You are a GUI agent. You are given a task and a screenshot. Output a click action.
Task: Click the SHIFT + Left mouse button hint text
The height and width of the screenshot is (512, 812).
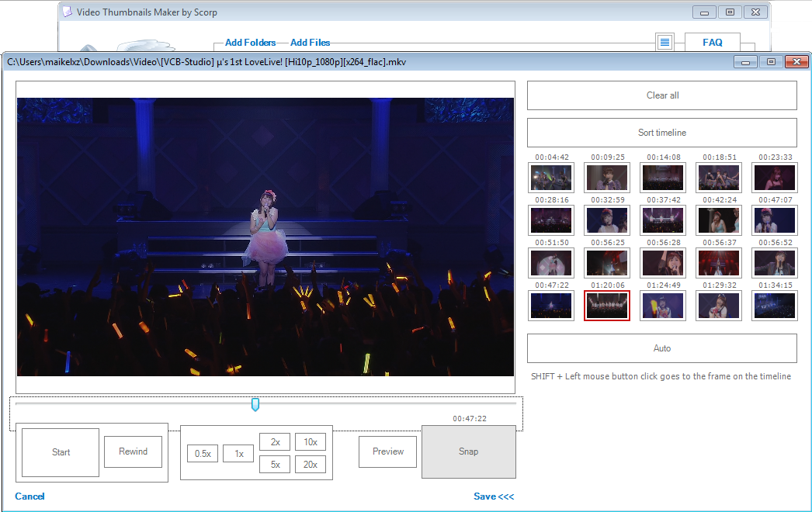tap(661, 376)
